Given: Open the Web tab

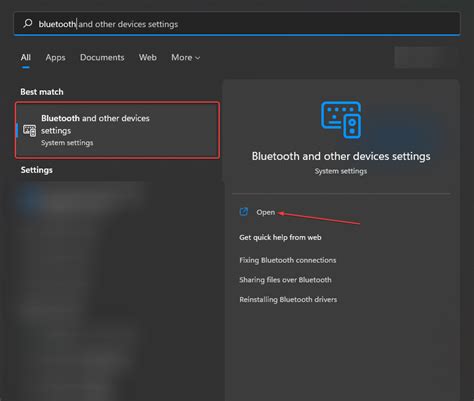Looking at the screenshot, I should click(148, 57).
